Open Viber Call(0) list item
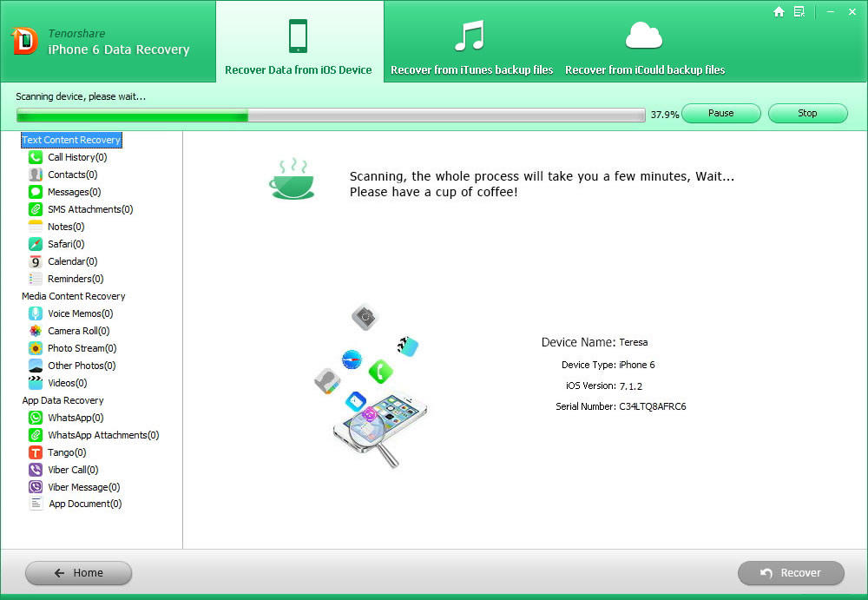This screenshot has height=600, width=868. (x=73, y=470)
